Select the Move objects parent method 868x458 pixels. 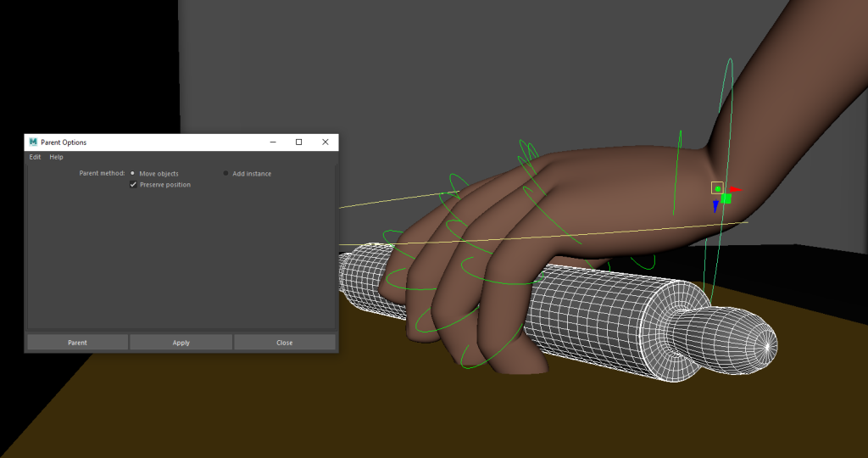[132, 173]
